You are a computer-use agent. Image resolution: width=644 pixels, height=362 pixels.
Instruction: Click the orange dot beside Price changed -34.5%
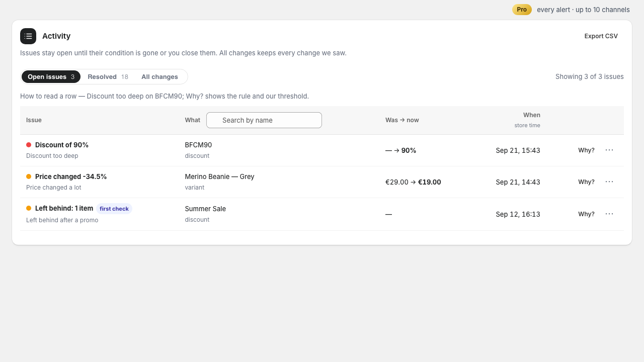coord(29,176)
